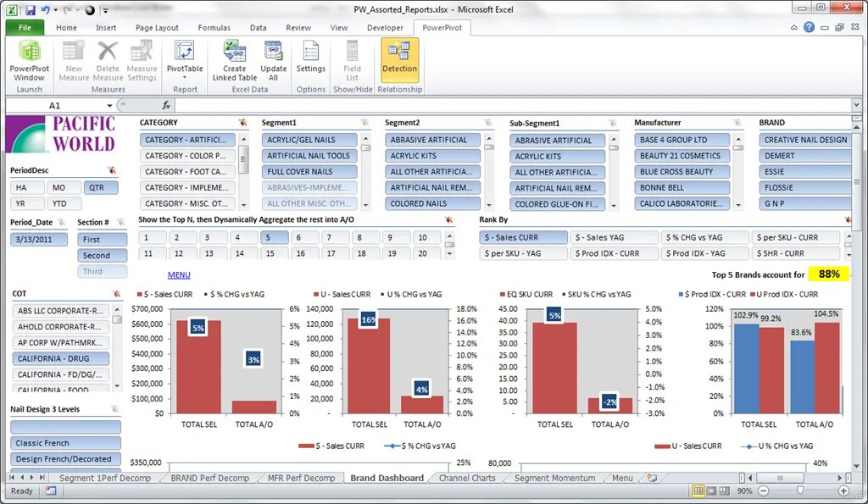Open the Channel Charts sheet tab

(467, 478)
